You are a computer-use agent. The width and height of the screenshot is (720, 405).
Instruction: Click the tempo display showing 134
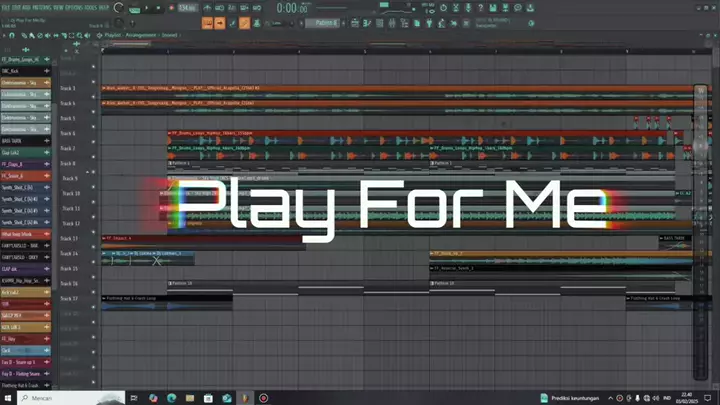[187, 8]
